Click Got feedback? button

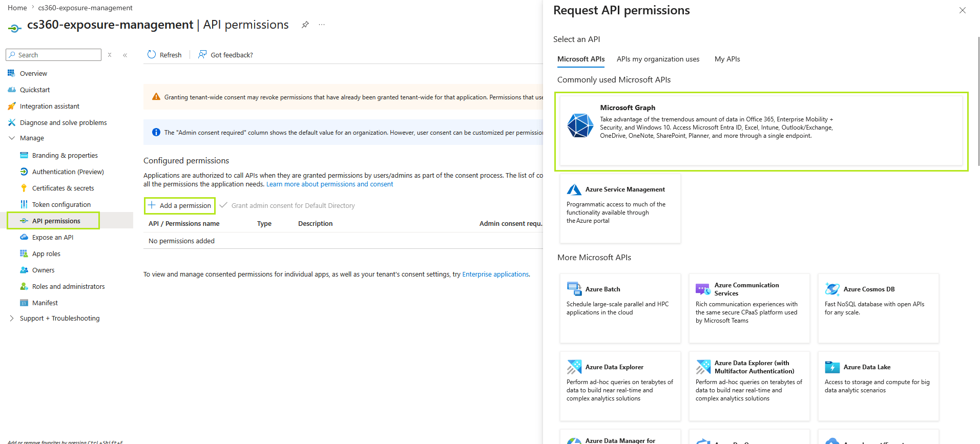(225, 55)
